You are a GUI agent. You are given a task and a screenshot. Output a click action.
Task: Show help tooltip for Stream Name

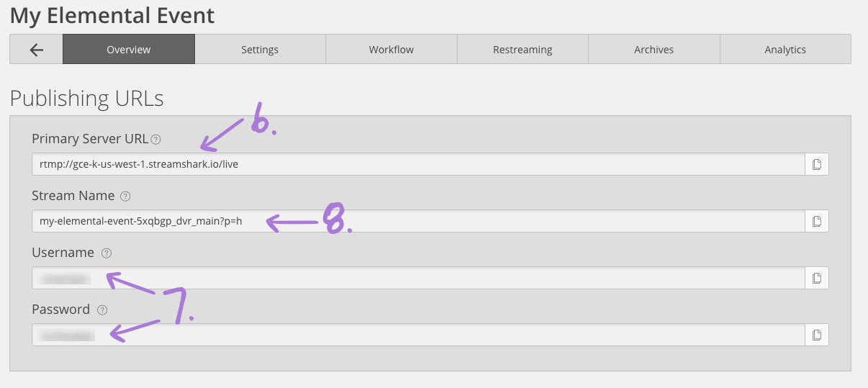tap(126, 196)
